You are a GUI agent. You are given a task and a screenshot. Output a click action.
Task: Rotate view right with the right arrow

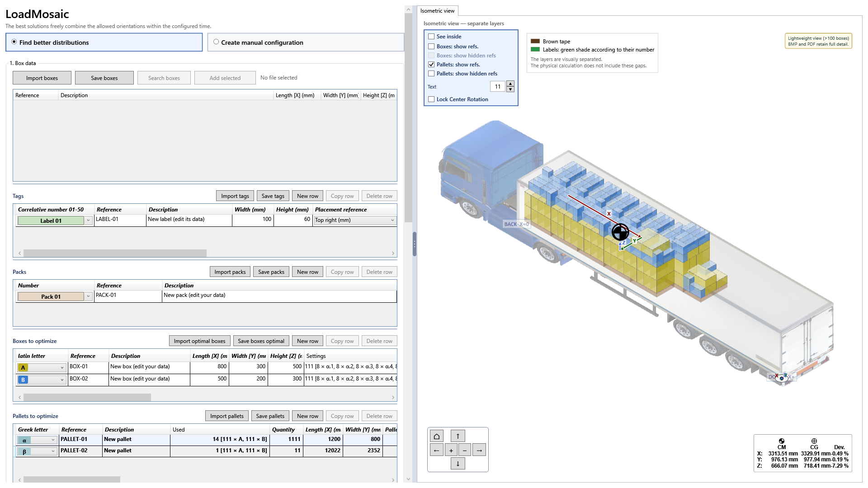point(479,450)
